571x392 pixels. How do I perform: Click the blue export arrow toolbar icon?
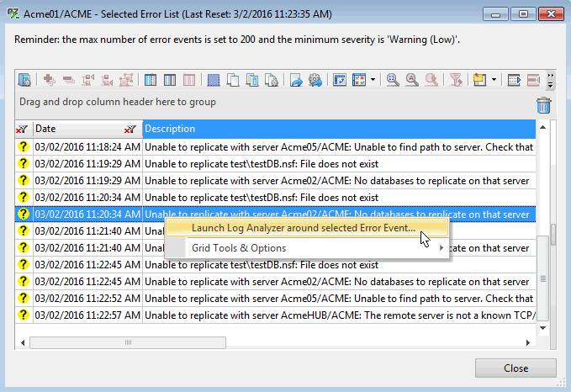(x=296, y=80)
